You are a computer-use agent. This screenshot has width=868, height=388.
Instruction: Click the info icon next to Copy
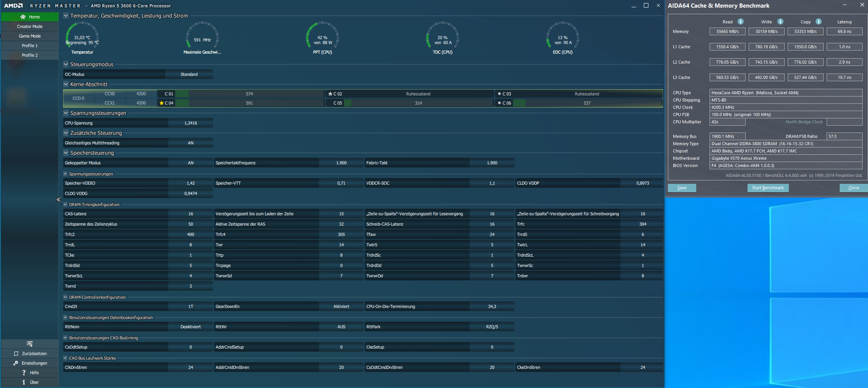pos(819,21)
